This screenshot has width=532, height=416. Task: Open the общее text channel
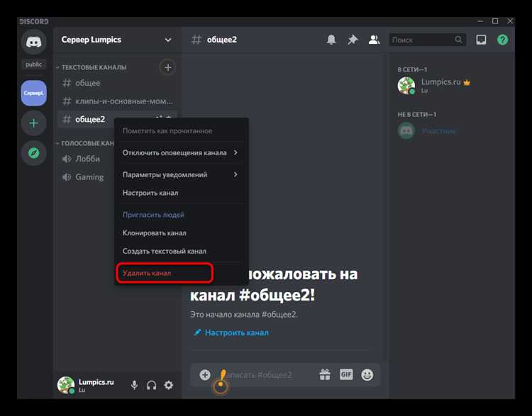(x=117, y=83)
